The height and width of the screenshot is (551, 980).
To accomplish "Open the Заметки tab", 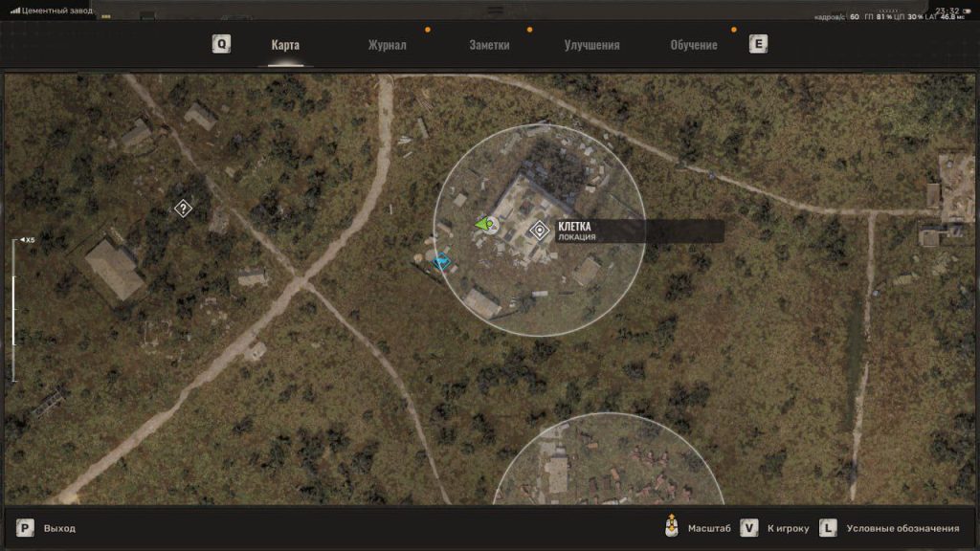I will pyautogui.click(x=489, y=45).
